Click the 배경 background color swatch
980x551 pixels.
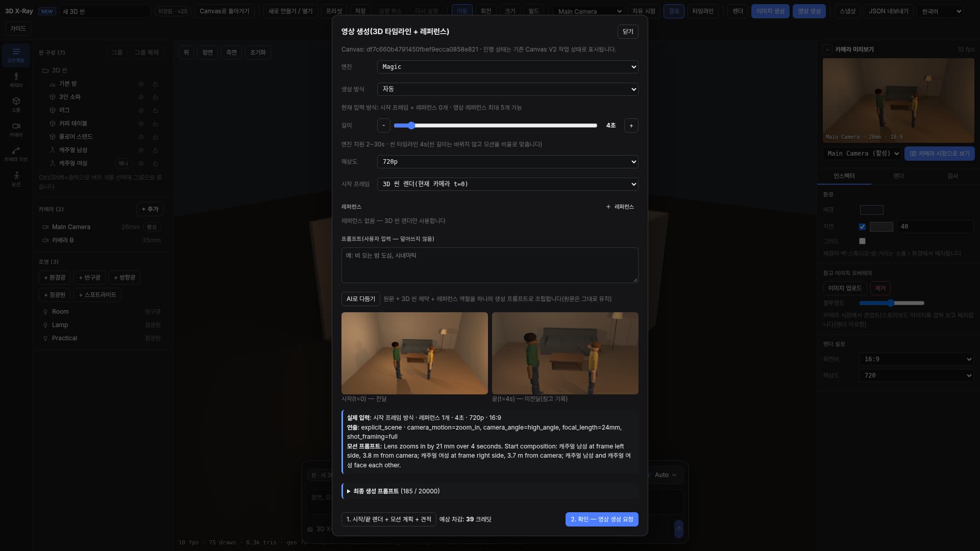pyautogui.click(x=871, y=210)
